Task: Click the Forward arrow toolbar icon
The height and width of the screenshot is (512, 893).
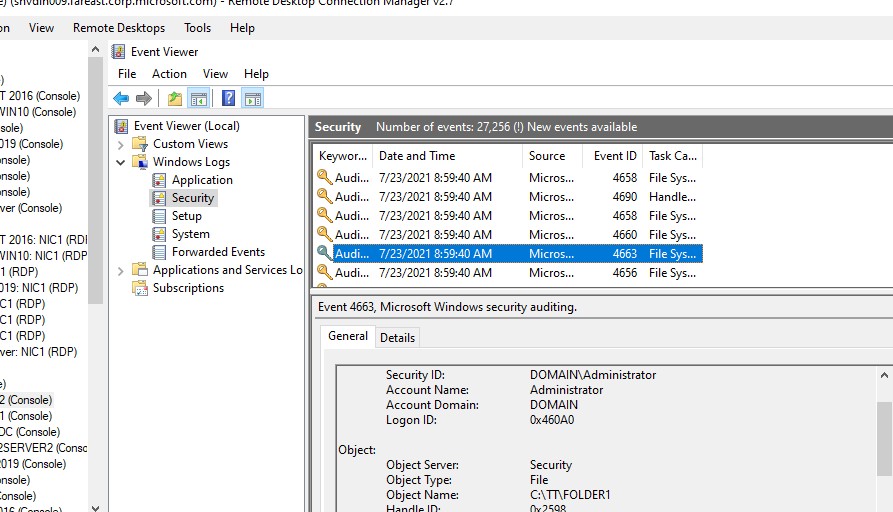Action: pos(144,99)
